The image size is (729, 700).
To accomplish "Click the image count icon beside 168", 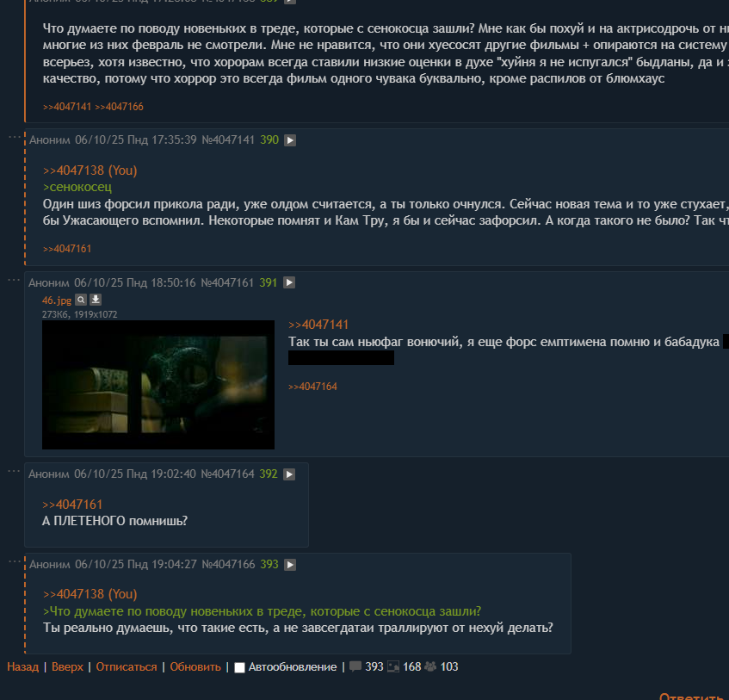I will click(393, 666).
